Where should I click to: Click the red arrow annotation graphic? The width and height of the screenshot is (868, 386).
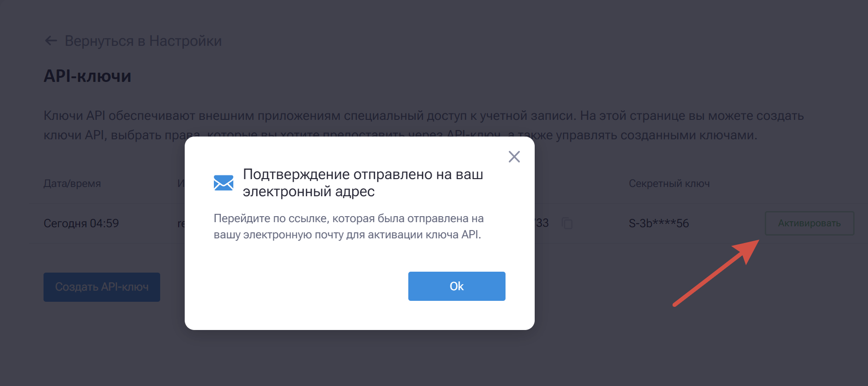(716, 273)
